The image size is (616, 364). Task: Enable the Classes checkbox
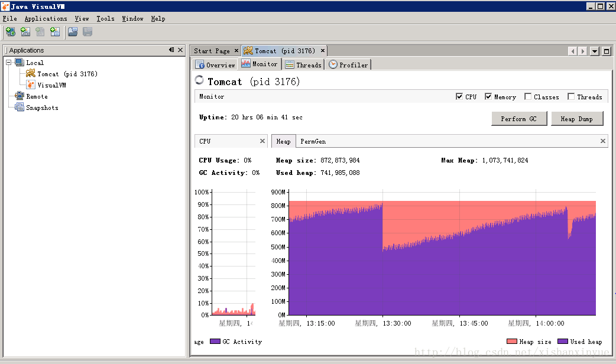point(528,96)
